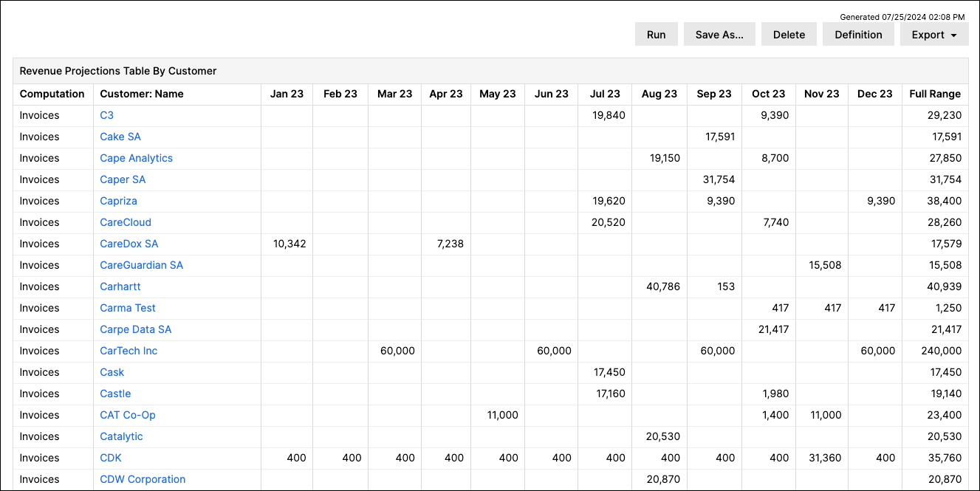Open the CarTech Inc customer link
This screenshot has height=491, width=980.
pyautogui.click(x=129, y=351)
